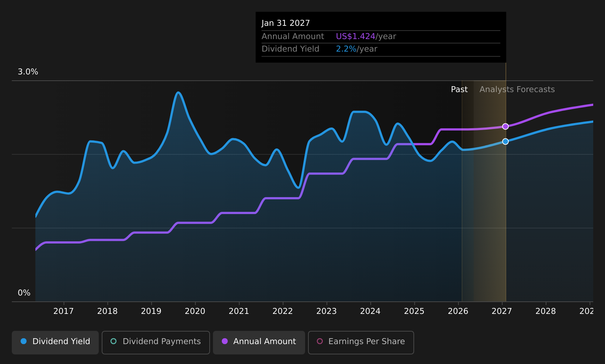
Task: Click the Jan 31 2027 tooltip date
Action: (286, 23)
